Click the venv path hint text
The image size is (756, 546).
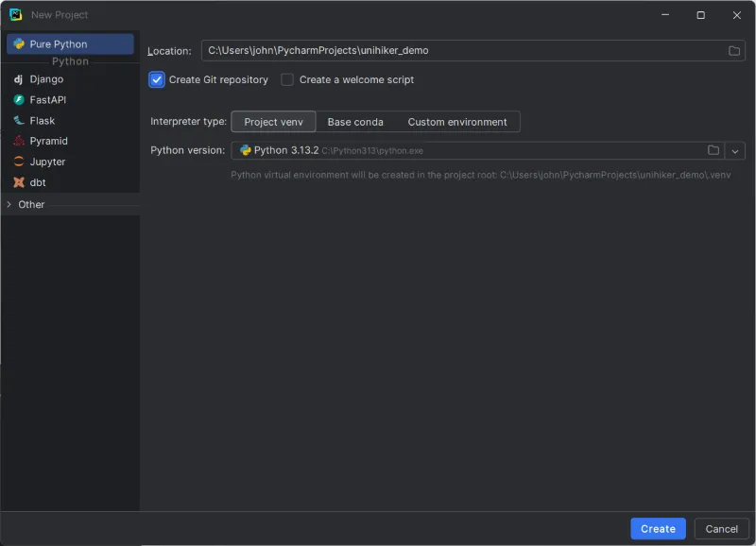click(x=481, y=175)
